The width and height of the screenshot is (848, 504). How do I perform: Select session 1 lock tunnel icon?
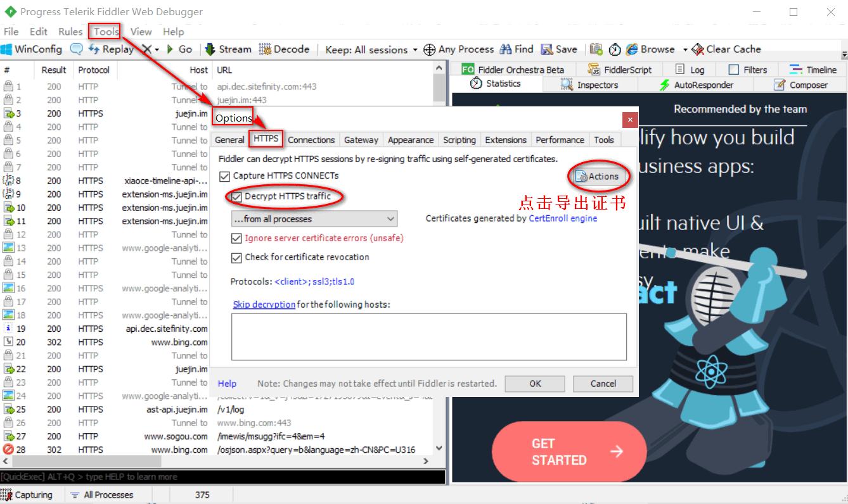[8, 86]
